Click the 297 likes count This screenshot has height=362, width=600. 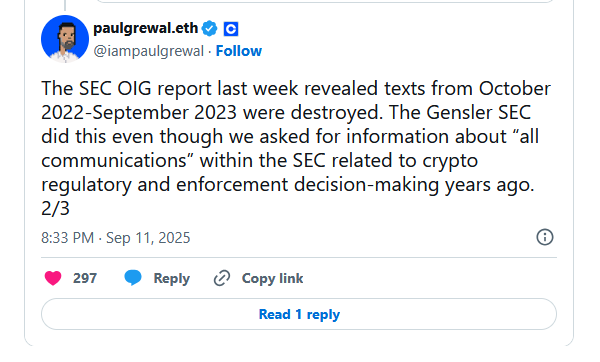click(x=85, y=278)
